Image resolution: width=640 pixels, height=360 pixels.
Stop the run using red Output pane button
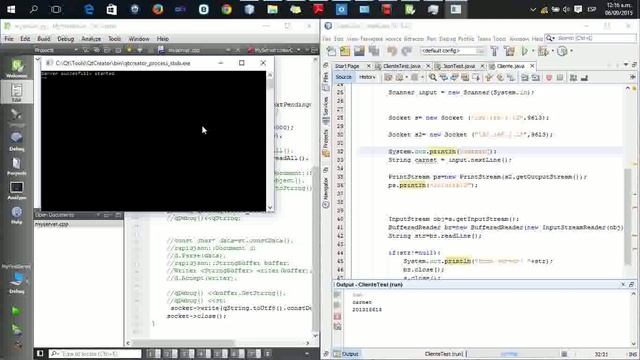337,316
